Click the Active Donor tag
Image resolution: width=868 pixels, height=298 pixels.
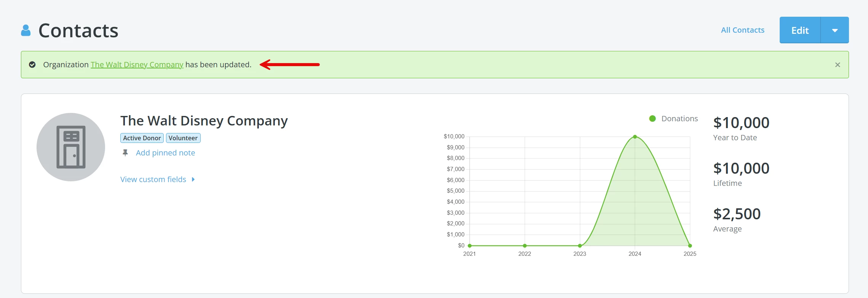tap(142, 138)
